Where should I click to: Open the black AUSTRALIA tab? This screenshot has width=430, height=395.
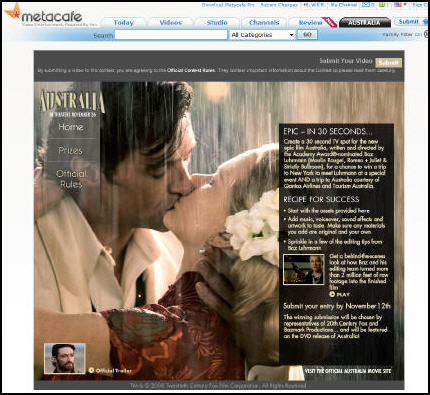point(365,22)
